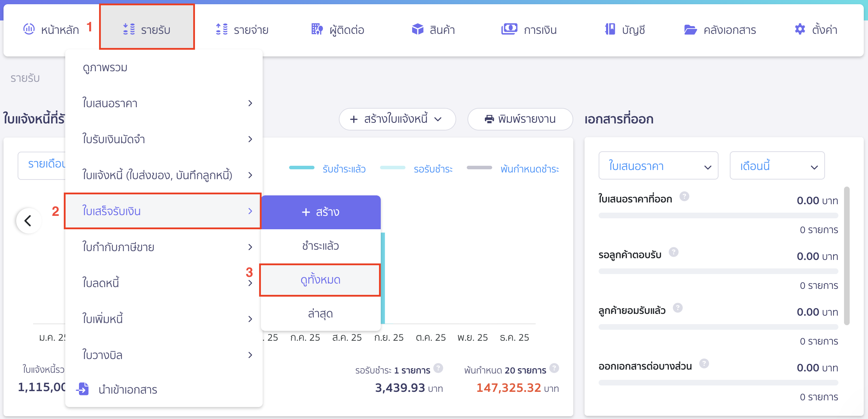Viewport: 868px width, 419px height.
Task: Click the คลังเอกสาร folder icon
Action: click(690, 30)
